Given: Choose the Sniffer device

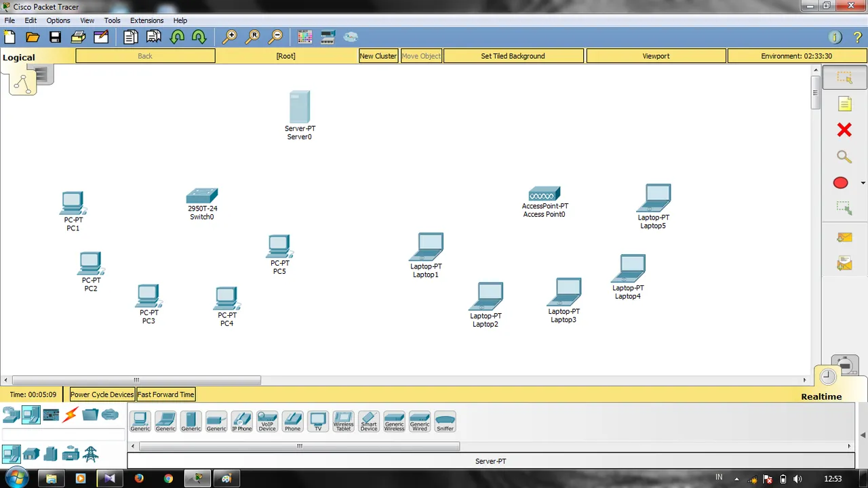Looking at the screenshot, I should tap(445, 421).
